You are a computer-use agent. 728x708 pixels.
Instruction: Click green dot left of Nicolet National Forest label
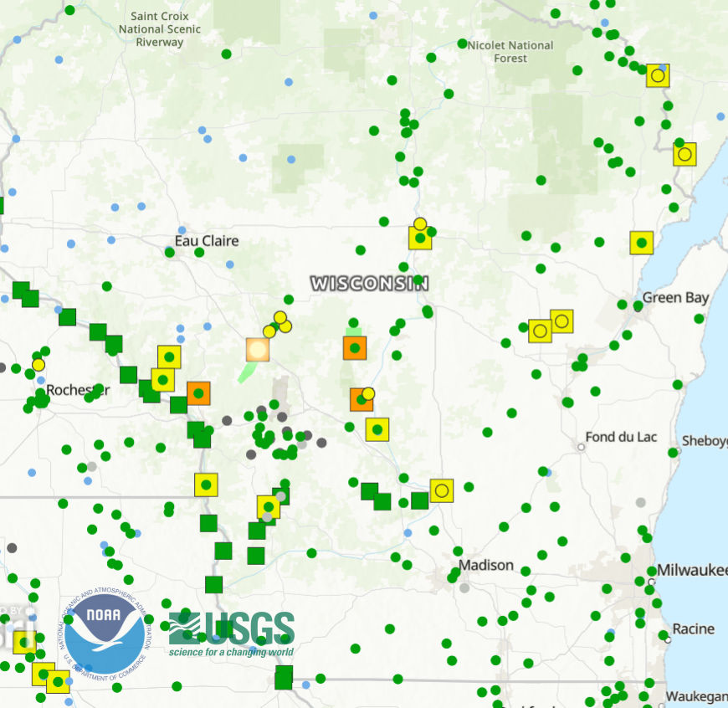click(462, 44)
